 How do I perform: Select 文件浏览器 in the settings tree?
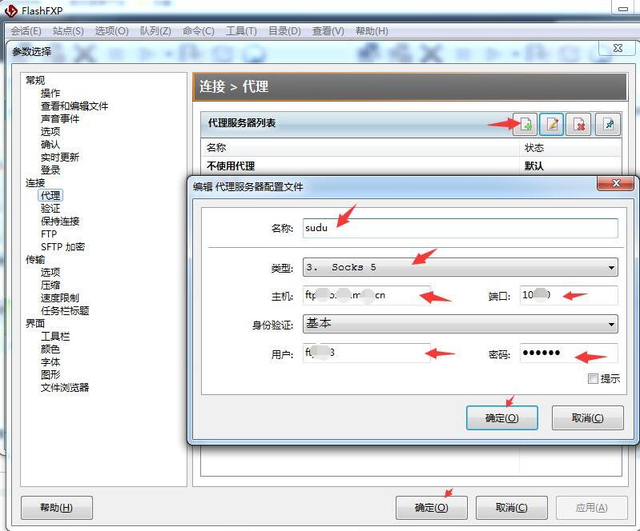64,387
